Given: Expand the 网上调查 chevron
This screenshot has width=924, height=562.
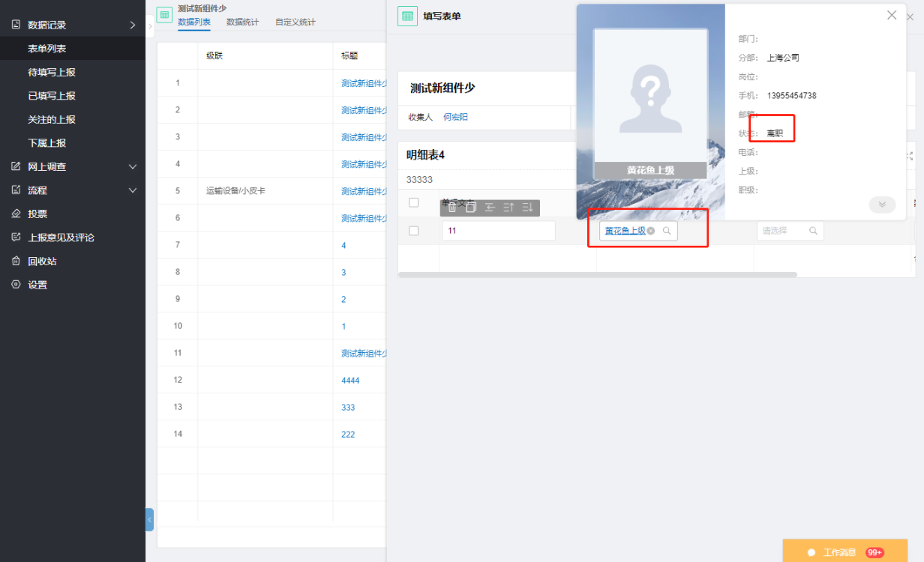Looking at the screenshot, I should tap(133, 166).
